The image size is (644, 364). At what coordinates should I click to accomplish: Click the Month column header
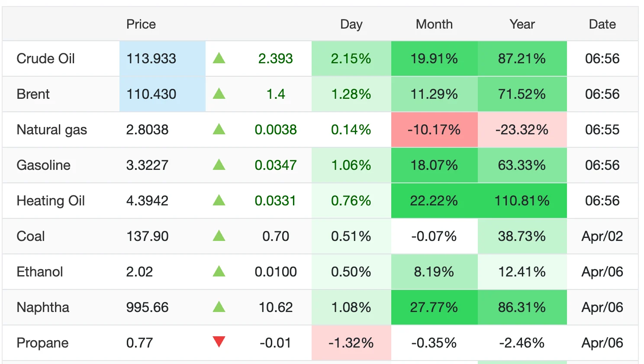pos(434,24)
